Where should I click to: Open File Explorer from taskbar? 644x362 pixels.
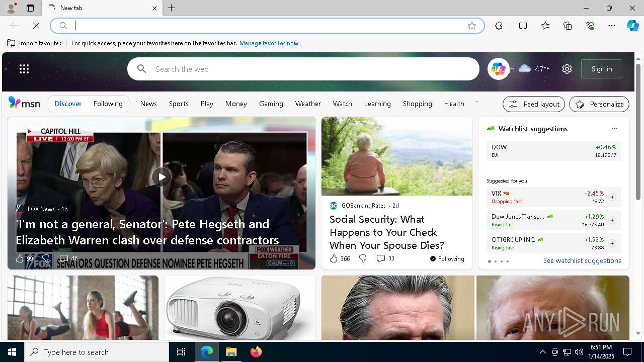pyautogui.click(x=231, y=352)
